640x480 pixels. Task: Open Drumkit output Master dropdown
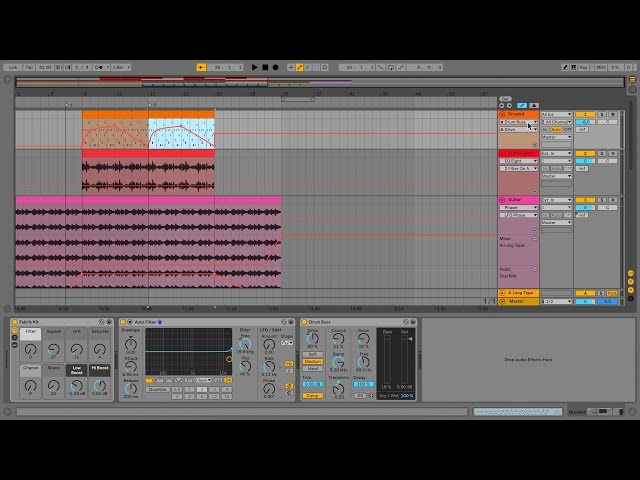tap(556, 137)
